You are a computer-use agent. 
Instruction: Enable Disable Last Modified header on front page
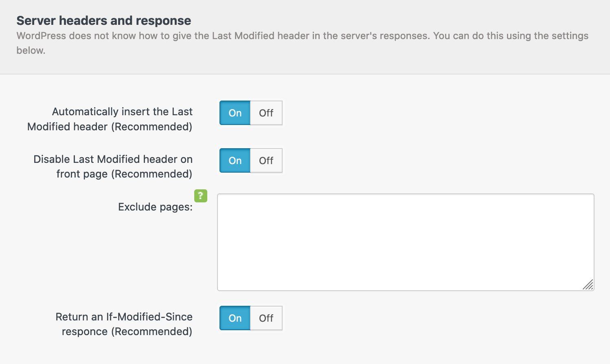235,160
